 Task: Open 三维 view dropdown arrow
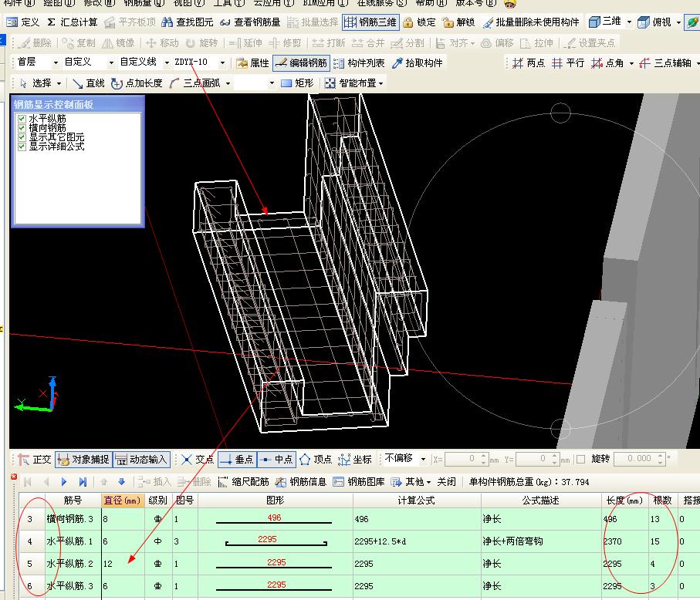pos(629,22)
